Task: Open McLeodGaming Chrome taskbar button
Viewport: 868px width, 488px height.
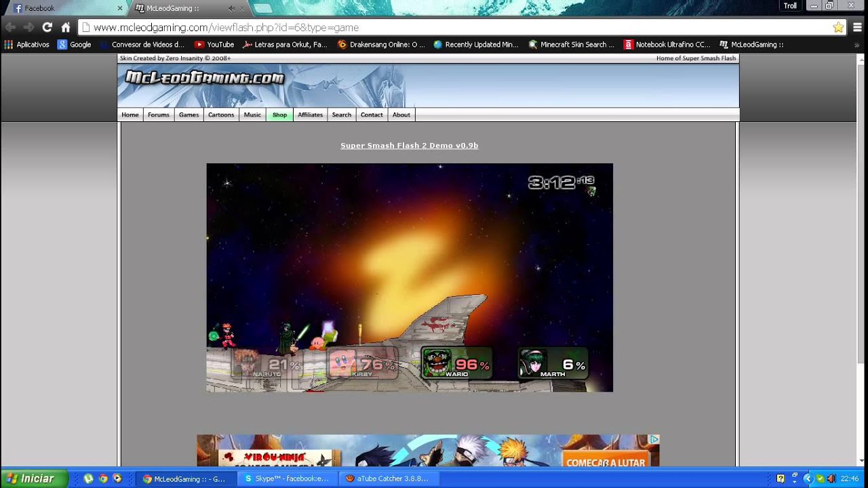Action: click(185, 479)
